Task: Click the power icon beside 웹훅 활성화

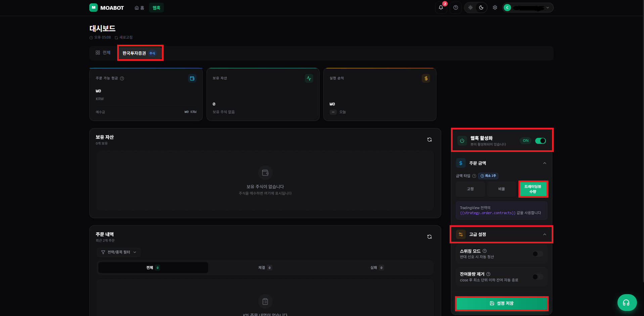Action: [462, 141]
